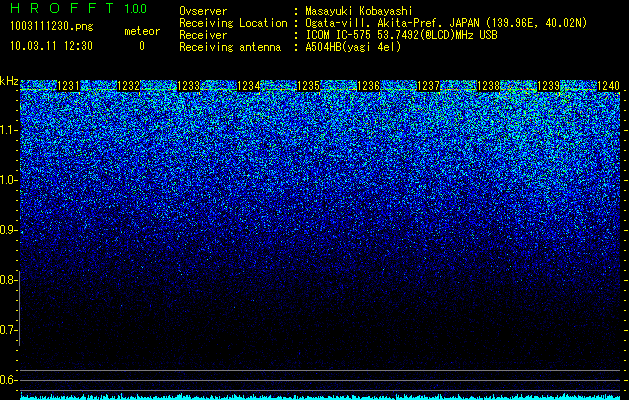The image size is (629, 400).
Task: Click the 0.7 kHz frequency label
Action: pyautogui.click(x=8, y=330)
